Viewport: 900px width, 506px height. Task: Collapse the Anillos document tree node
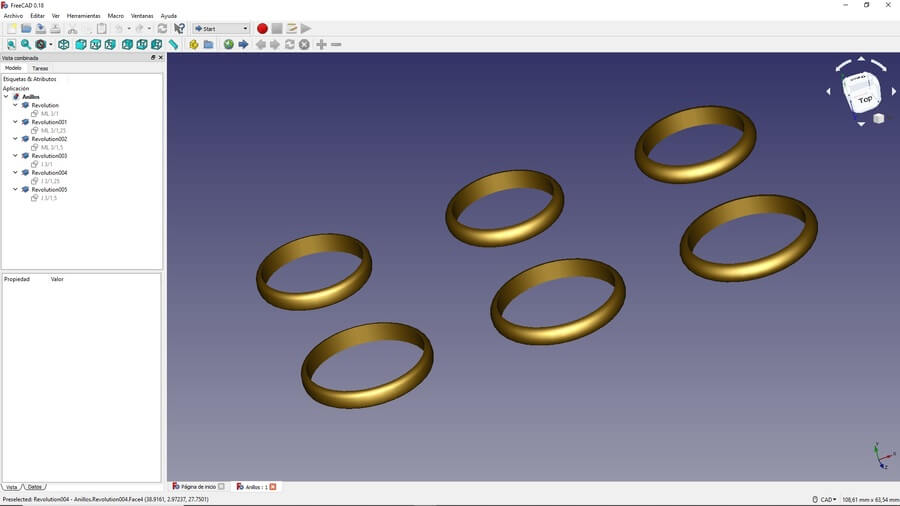pyautogui.click(x=7, y=97)
